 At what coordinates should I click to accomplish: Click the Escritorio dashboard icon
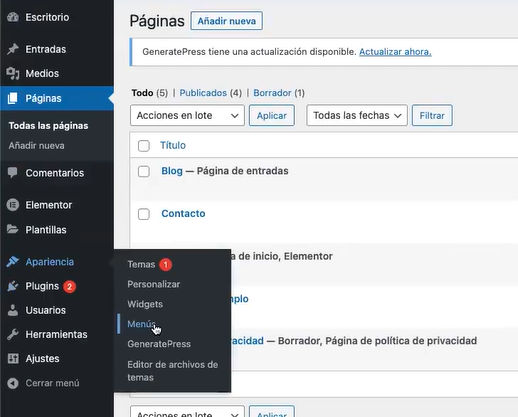[13, 17]
